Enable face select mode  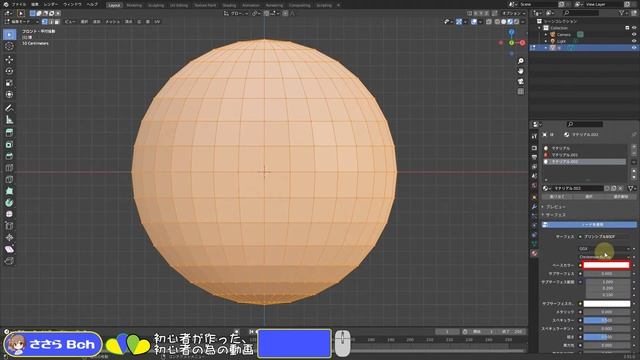click(x=57, y=22)
